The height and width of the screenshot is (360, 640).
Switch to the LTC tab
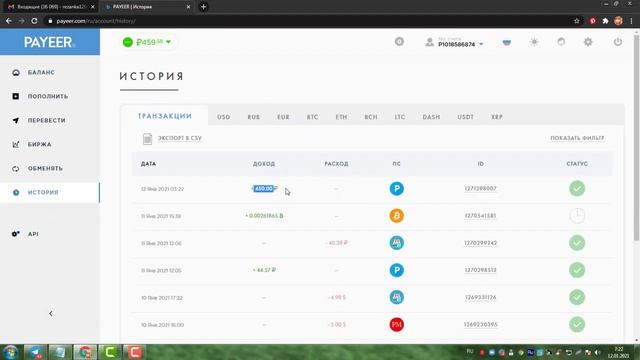pyautogui.click(x=400, y=117)
